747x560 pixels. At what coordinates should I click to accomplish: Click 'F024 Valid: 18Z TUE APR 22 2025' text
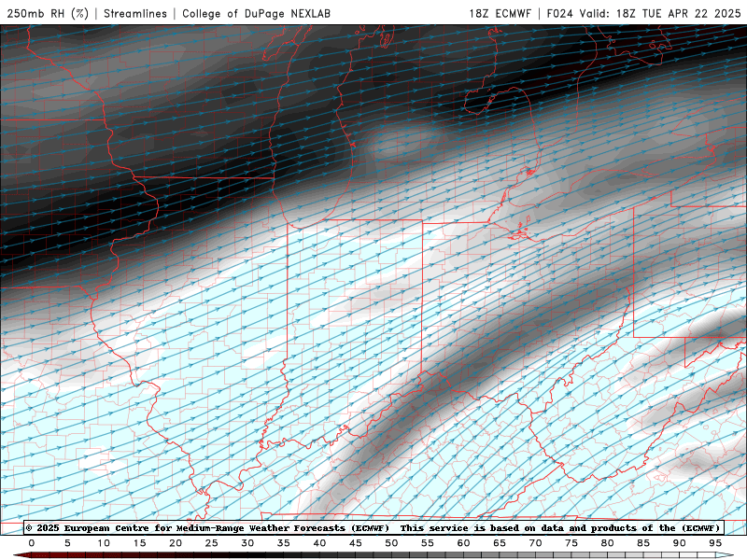coord(643,13)
